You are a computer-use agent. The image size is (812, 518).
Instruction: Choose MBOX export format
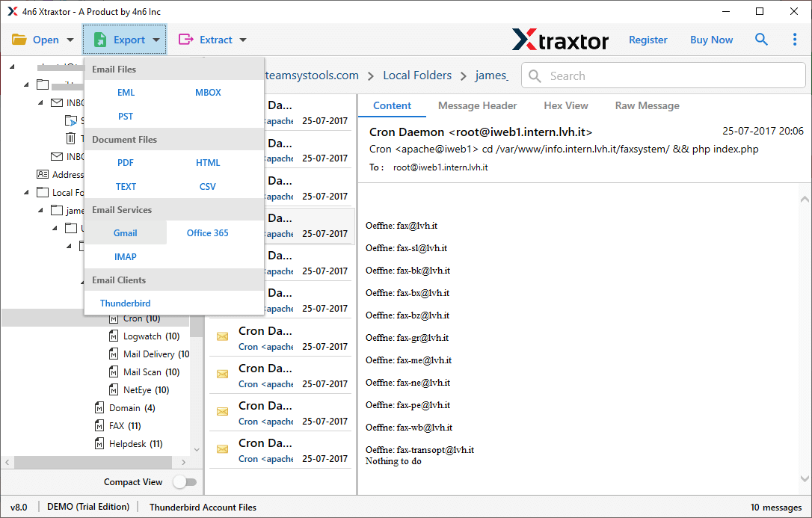[208, 93]
